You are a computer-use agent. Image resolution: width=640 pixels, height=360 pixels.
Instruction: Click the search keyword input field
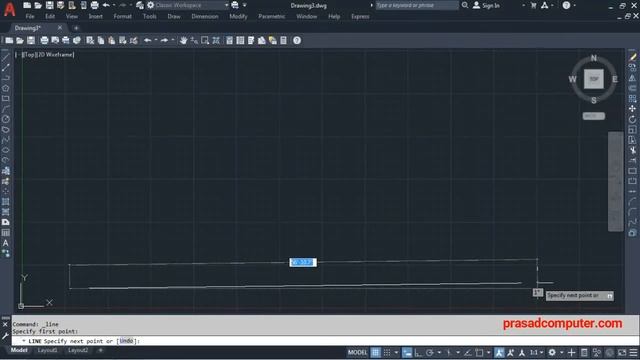click(x=417, y=5)
